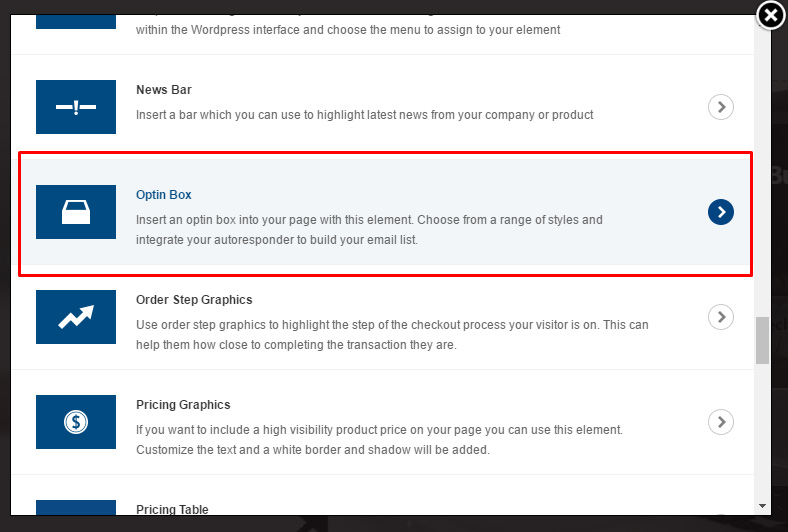The height and width of the screenshot is (532, 788).
Task: Open the Pricing Table title
Action: (x=172, y=510)
